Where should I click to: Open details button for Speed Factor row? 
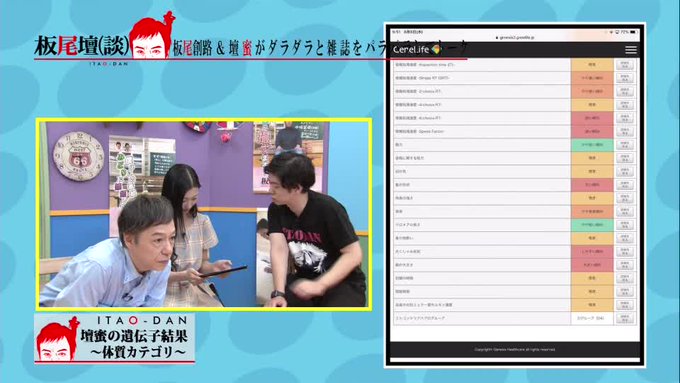[x=624, y=131]
